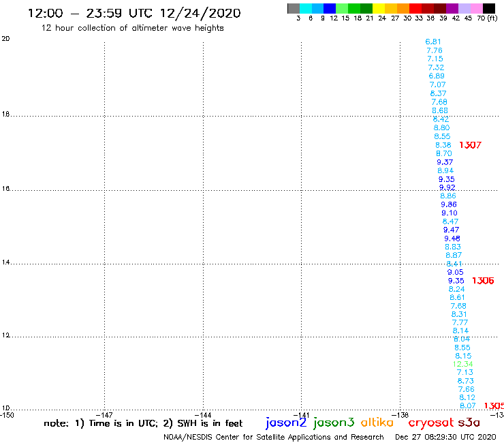Viewport: 504px width, 443px height.
Task: Pick the black swatch at the legend's end
Action: (489, 8)
